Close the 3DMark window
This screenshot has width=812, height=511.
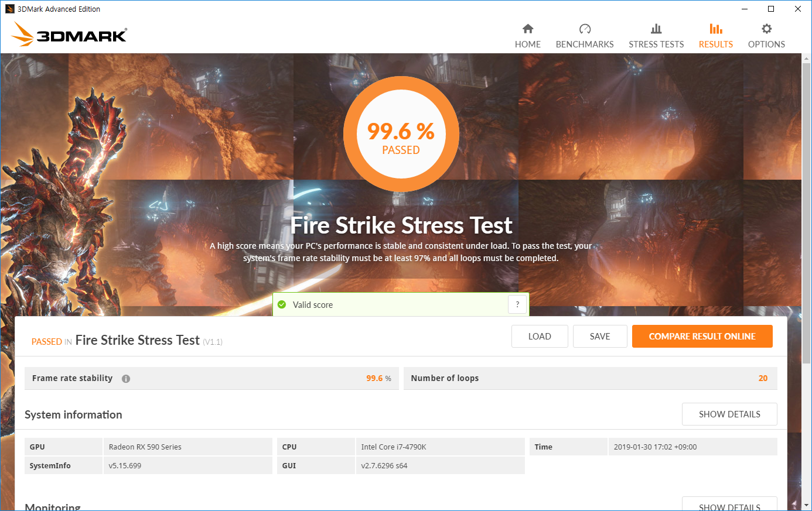pyautogui.click(x=798, y=9)
